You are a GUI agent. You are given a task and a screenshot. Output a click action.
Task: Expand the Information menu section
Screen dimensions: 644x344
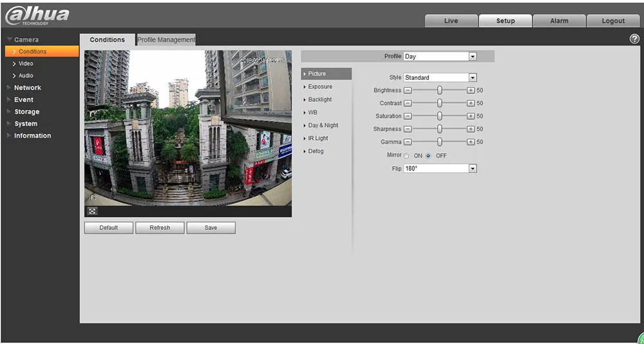[x=29, y=136]
